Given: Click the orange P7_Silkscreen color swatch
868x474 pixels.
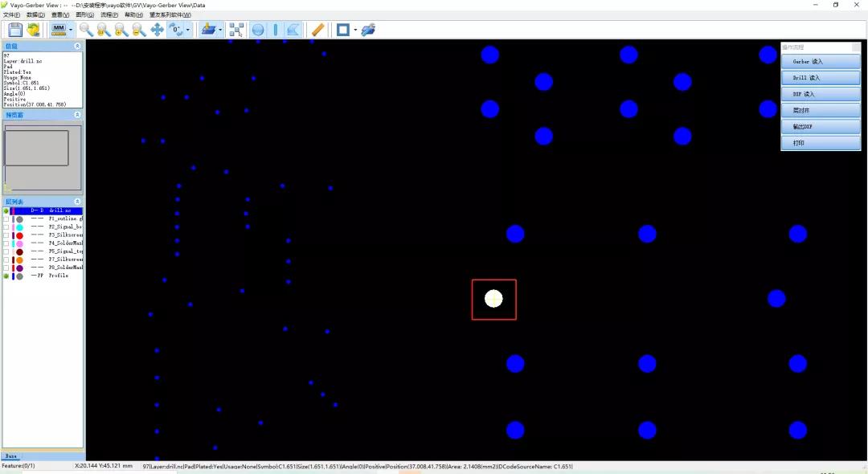Looking at the screenshot, I should (19, 260).
